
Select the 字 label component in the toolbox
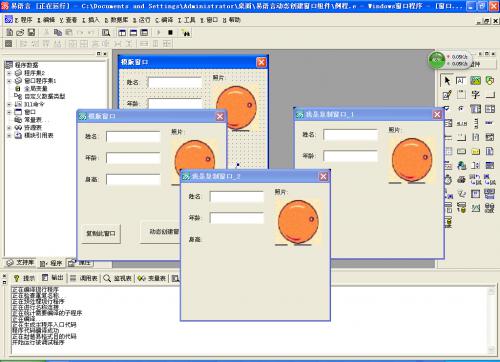tap(476, 95)
